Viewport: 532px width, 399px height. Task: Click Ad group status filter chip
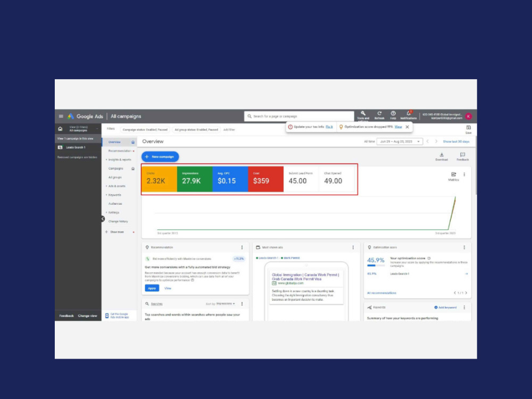coord(196,130)
